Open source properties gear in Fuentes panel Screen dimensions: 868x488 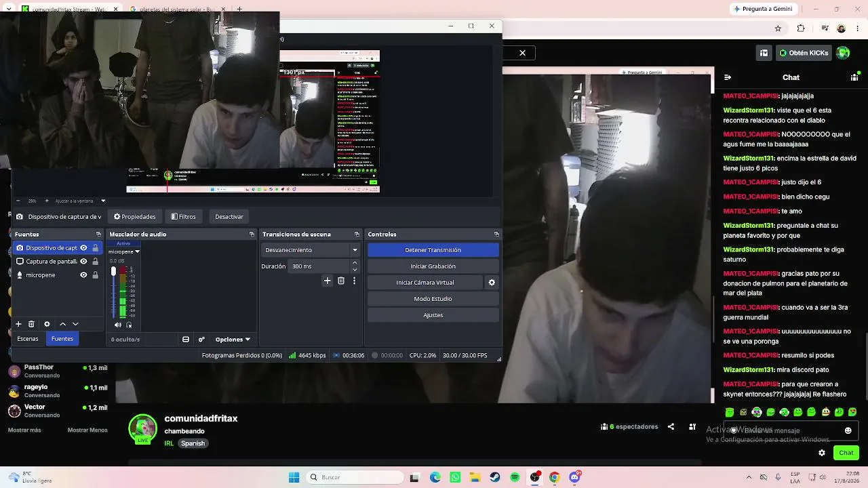coord(47,324)
